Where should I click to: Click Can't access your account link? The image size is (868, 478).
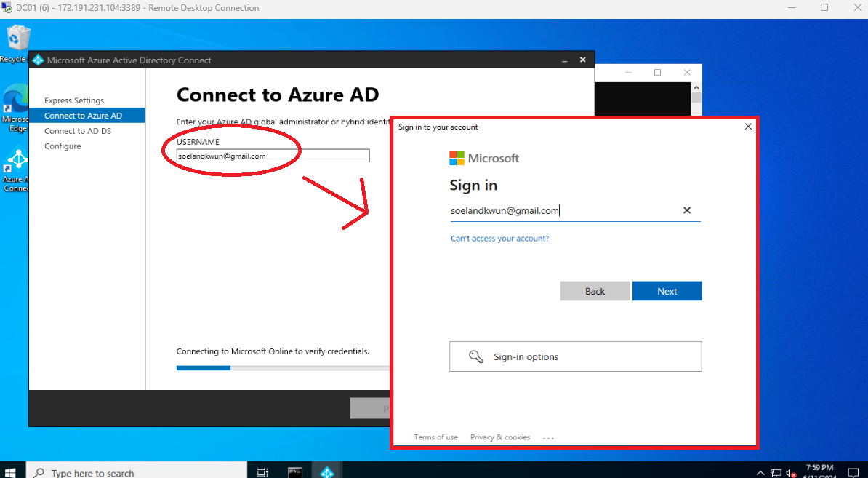tap(499, 238)
